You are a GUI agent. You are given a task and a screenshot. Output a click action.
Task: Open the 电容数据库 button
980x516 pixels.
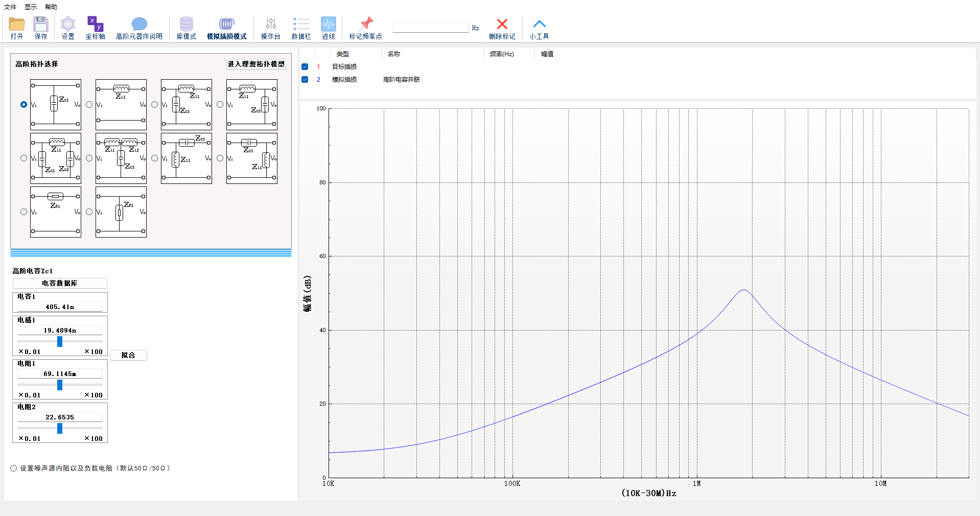pos(60,283)
